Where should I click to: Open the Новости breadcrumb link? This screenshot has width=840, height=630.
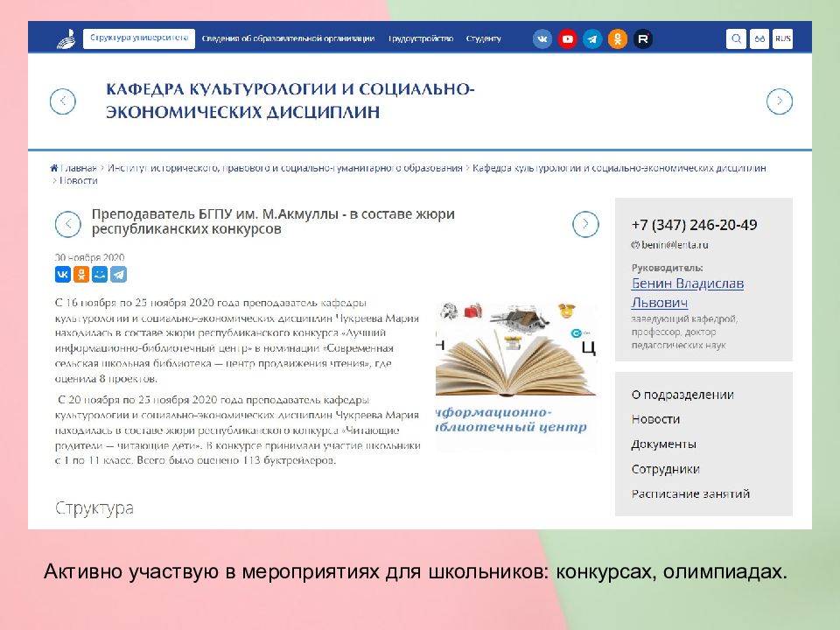coord(78,180)
